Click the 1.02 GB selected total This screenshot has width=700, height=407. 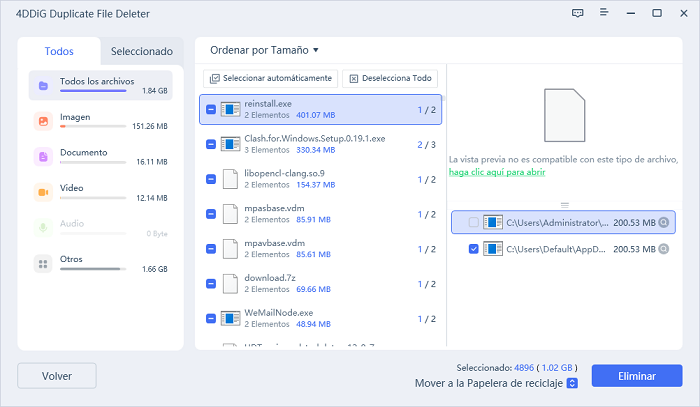[x=557, y=368]
